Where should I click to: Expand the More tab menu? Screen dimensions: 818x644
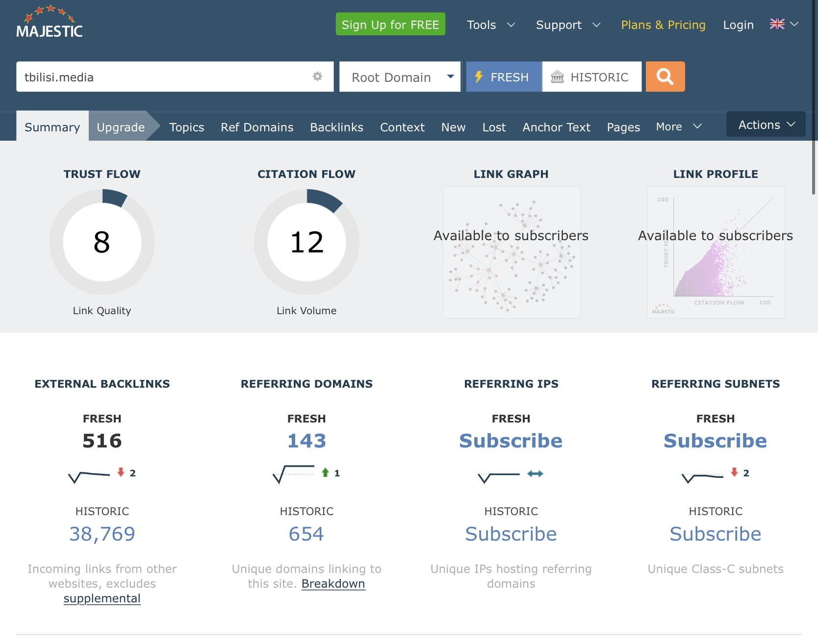coord(679,126)
